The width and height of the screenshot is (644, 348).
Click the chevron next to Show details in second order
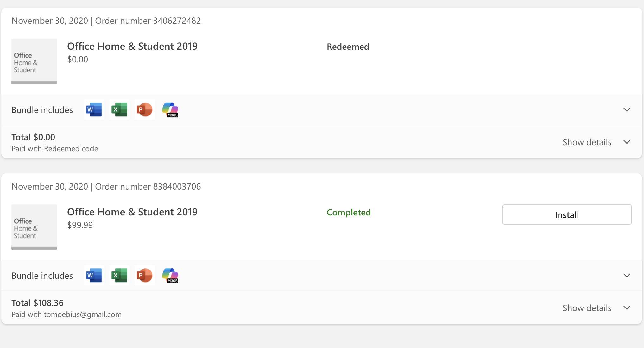(x=627, y=308)
